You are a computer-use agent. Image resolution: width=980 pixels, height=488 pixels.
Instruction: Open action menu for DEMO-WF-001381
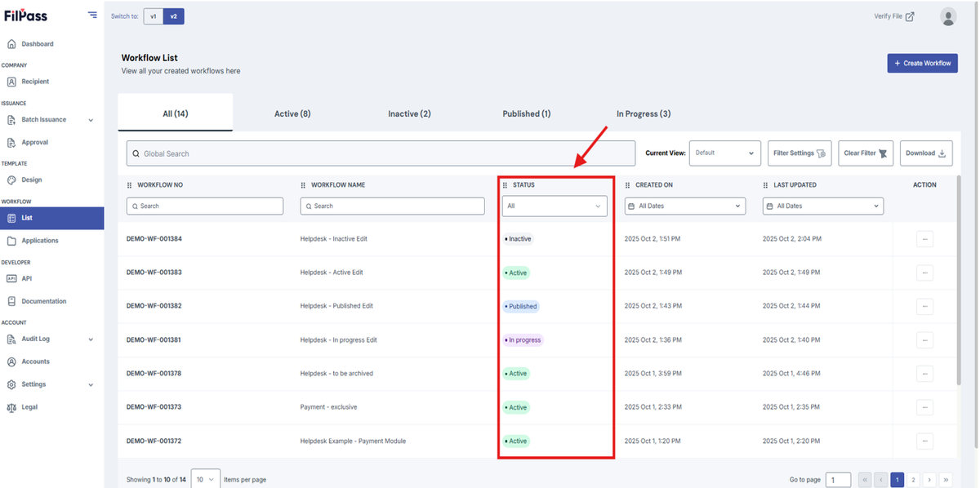[x=924, y=339]
